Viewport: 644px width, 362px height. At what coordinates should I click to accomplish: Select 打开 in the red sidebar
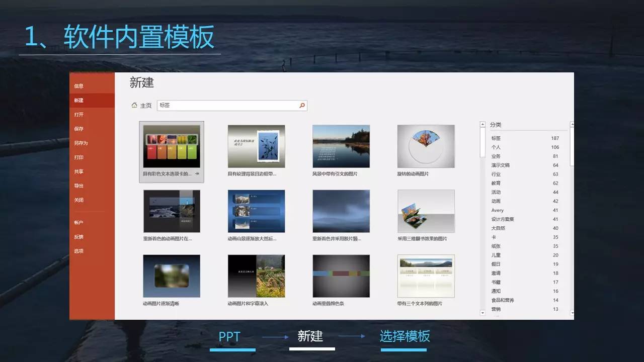click(x=80, y=114)
